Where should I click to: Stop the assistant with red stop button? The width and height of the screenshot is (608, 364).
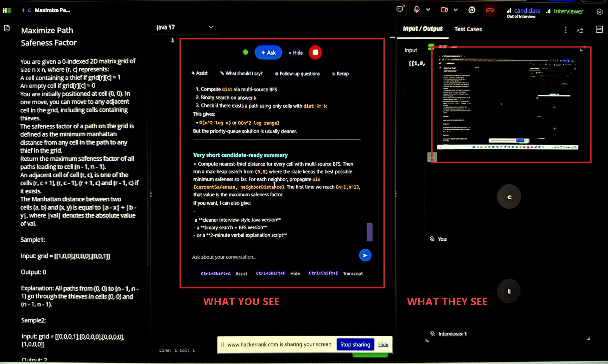[315, 52]
